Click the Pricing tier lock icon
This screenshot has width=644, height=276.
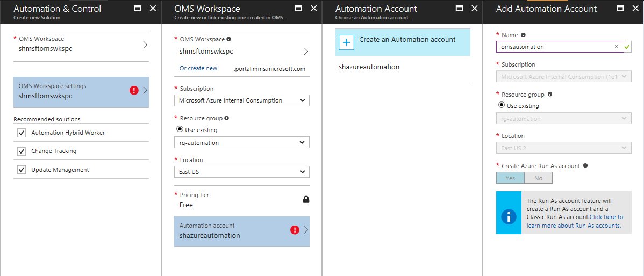(305, 200)
